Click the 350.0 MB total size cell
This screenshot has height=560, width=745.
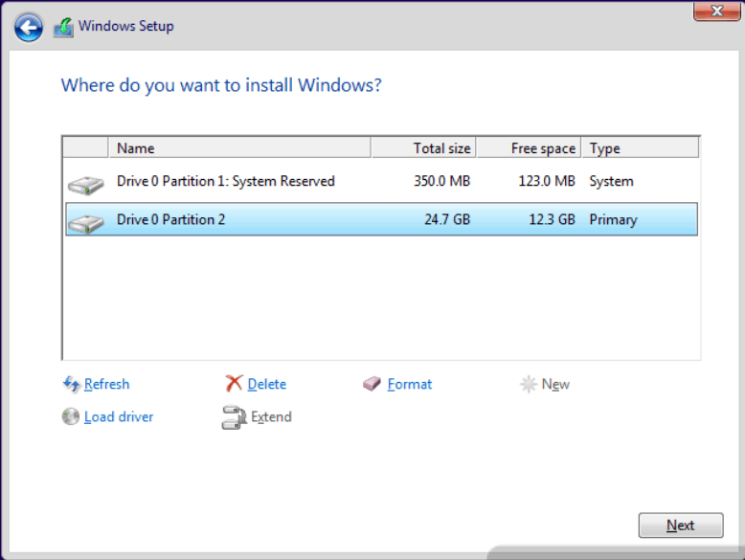click(x=441, y=181)
